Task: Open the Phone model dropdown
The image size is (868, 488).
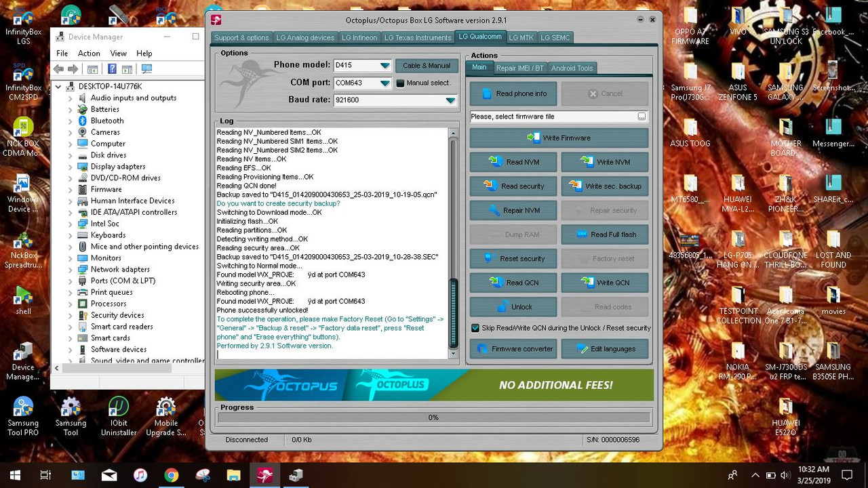Action: 384,66
